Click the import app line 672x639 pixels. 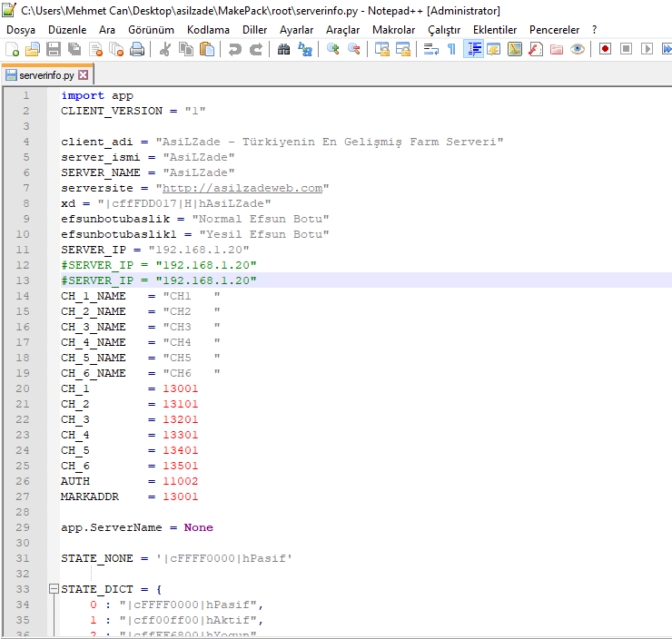pos(97,95)
